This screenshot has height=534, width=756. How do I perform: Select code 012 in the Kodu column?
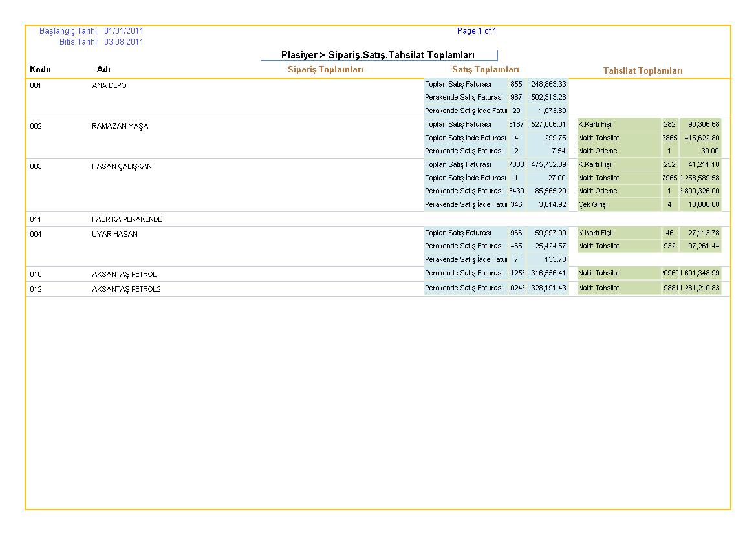pyautogui.click(x=36, y=289)
